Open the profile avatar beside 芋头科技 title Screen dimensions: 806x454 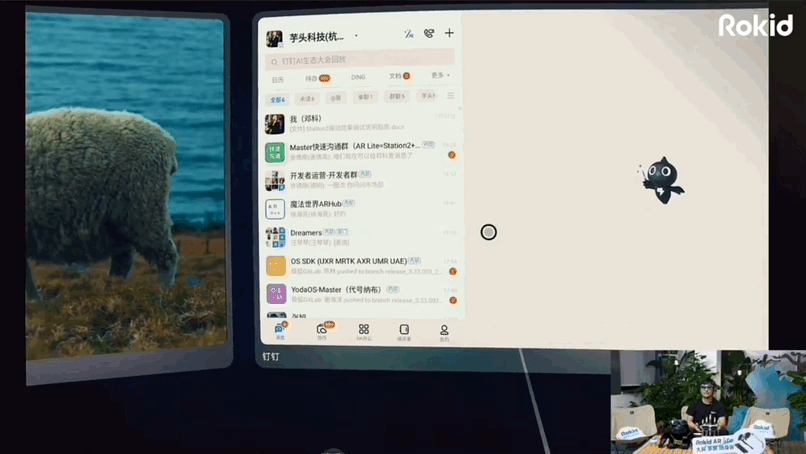pos(274,38)
